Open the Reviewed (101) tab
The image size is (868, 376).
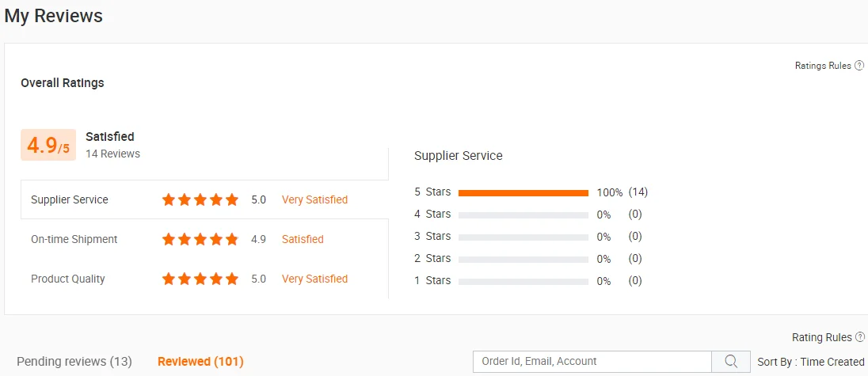200,362
